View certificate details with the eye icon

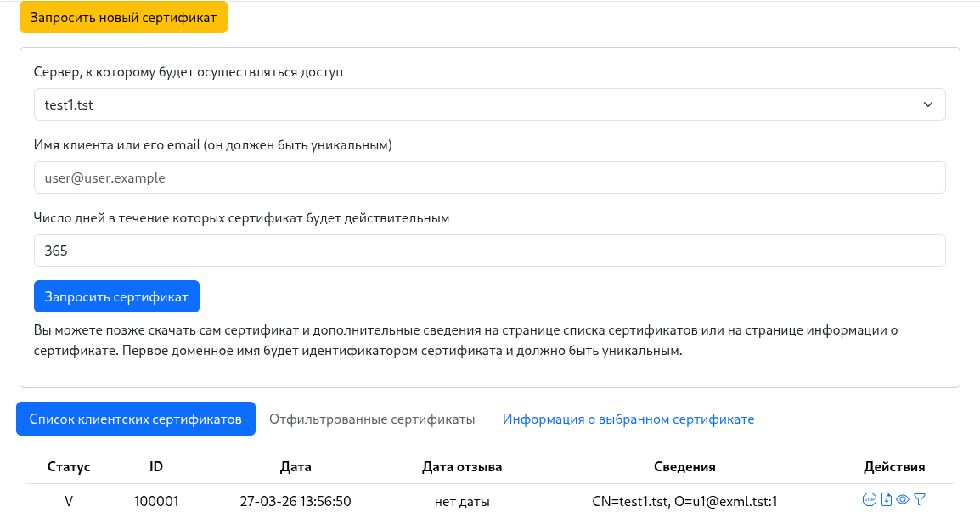coord(903,499)
